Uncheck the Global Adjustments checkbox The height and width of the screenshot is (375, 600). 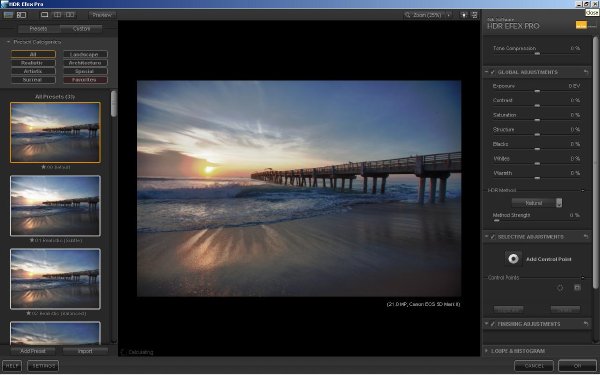click(492, 72)
